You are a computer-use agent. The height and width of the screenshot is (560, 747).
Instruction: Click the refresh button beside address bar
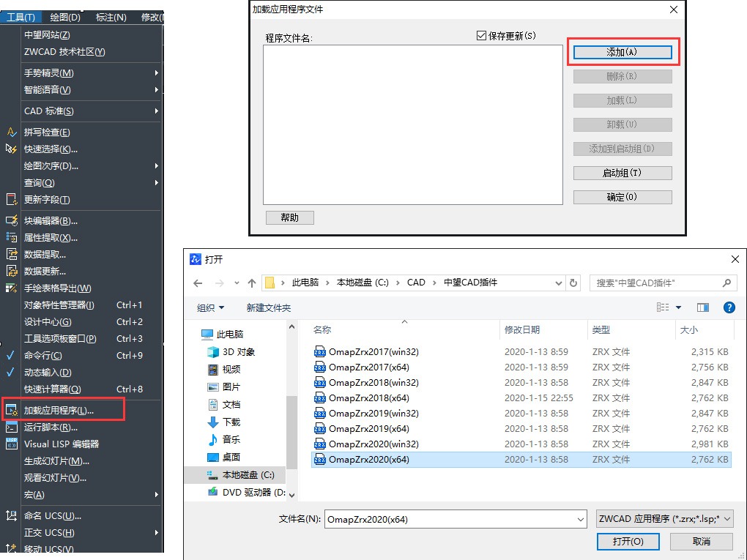tap(573, 283)
